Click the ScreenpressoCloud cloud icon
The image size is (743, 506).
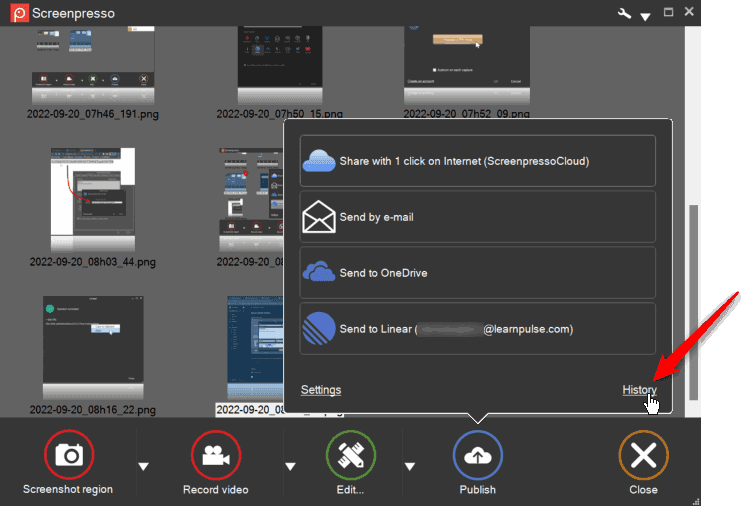[x=320, y=161]
